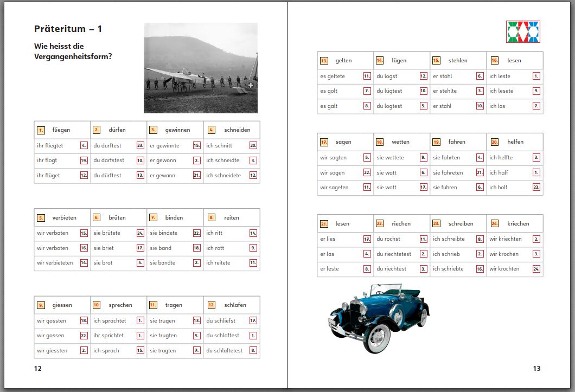This screenshot has width=575, height=392.
Task: Click the orange number 24 badge beside kriechen
Action: [495, 224]
